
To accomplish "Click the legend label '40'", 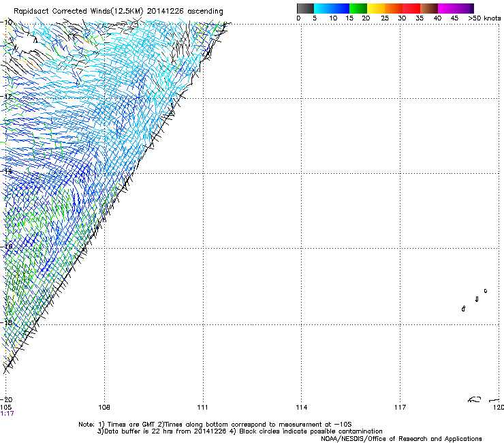I will click(x=437, y=18).
